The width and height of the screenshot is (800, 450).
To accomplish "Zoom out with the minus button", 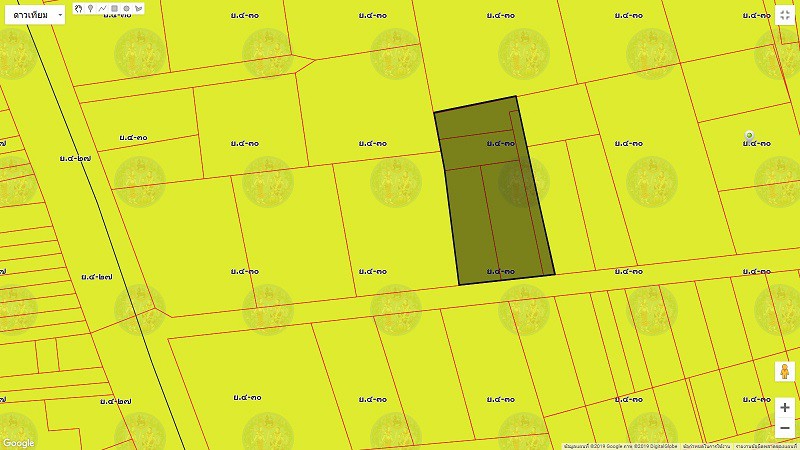I will (785, 428).
